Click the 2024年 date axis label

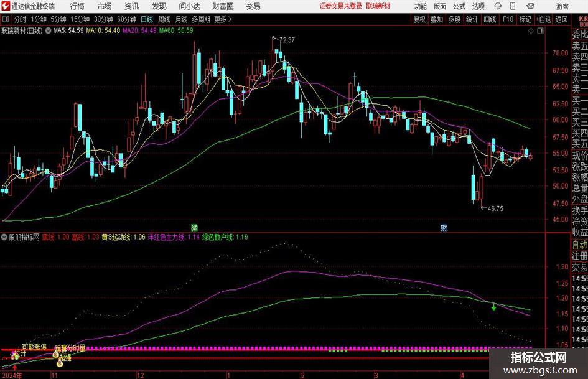click(12, 375)
